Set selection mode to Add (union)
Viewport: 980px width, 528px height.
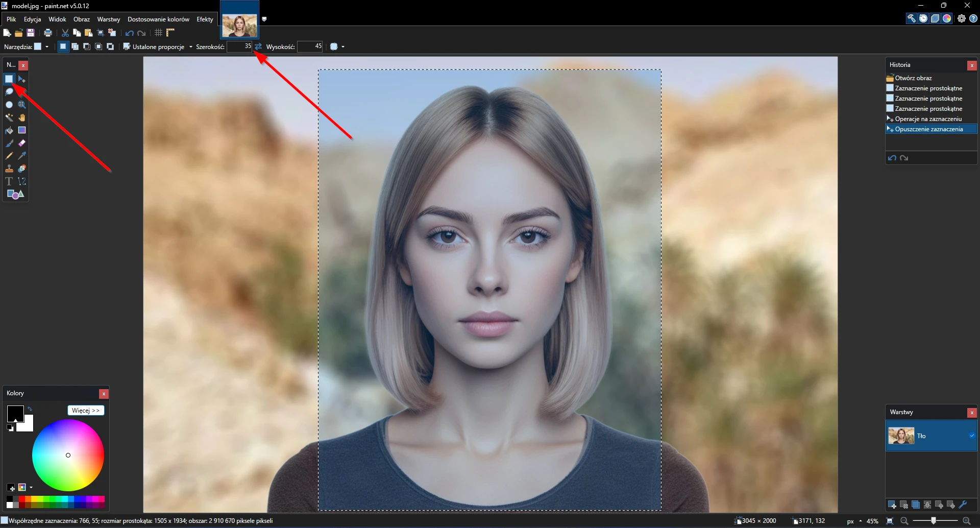(75, 47)
